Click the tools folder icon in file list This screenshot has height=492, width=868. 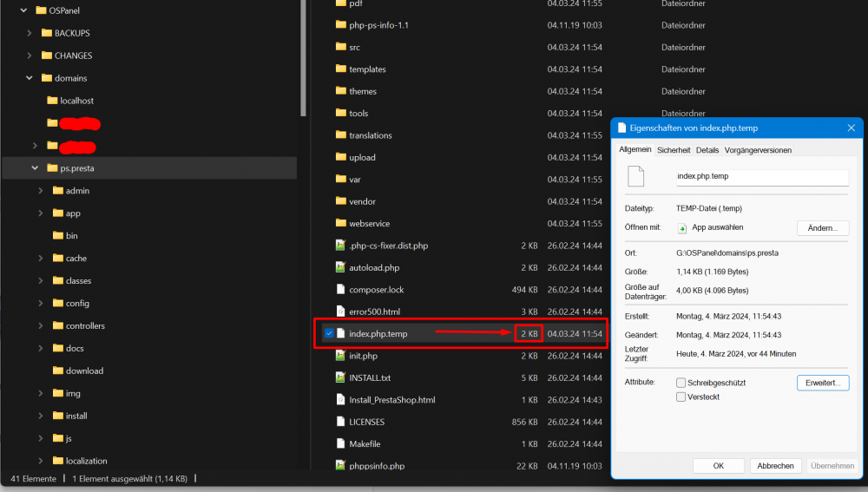point(340,113)
